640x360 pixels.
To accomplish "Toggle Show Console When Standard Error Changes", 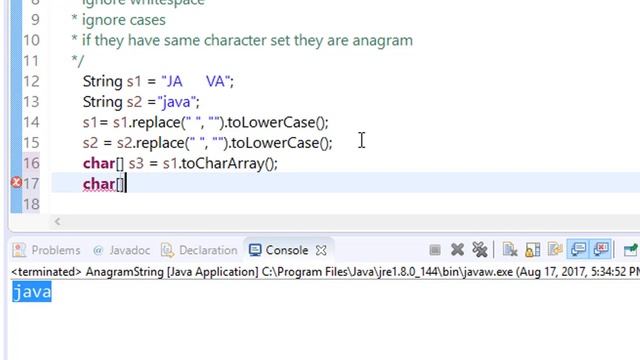I will 601,249.
